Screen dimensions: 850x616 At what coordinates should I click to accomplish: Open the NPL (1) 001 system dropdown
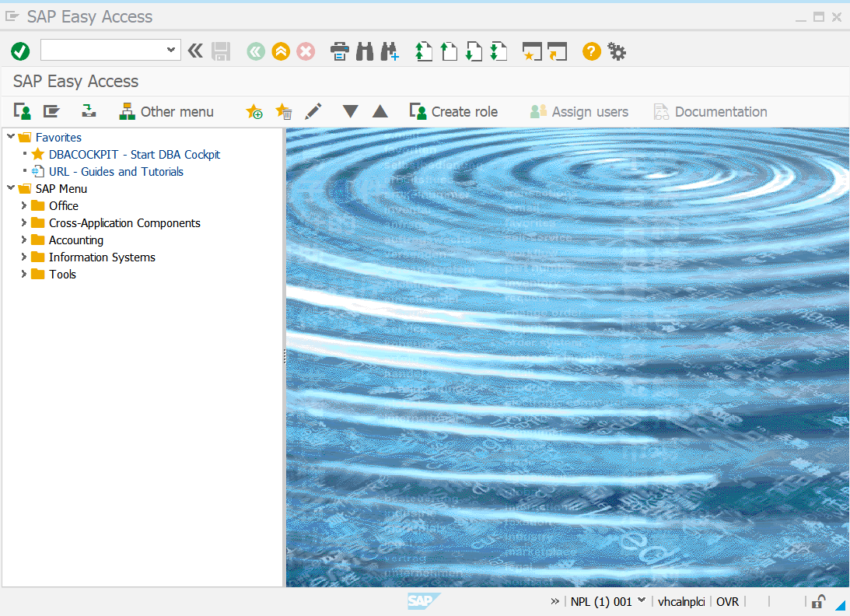point(642,600)
